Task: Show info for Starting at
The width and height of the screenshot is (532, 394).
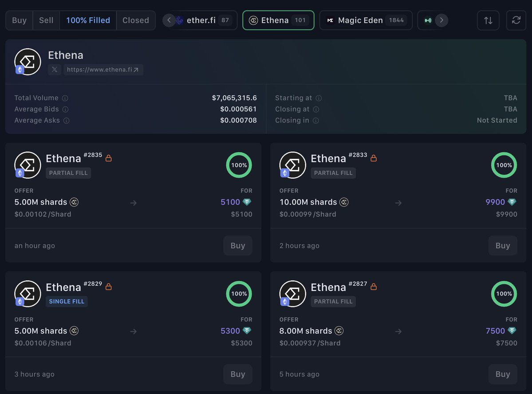Action: [x=319, y=98]
